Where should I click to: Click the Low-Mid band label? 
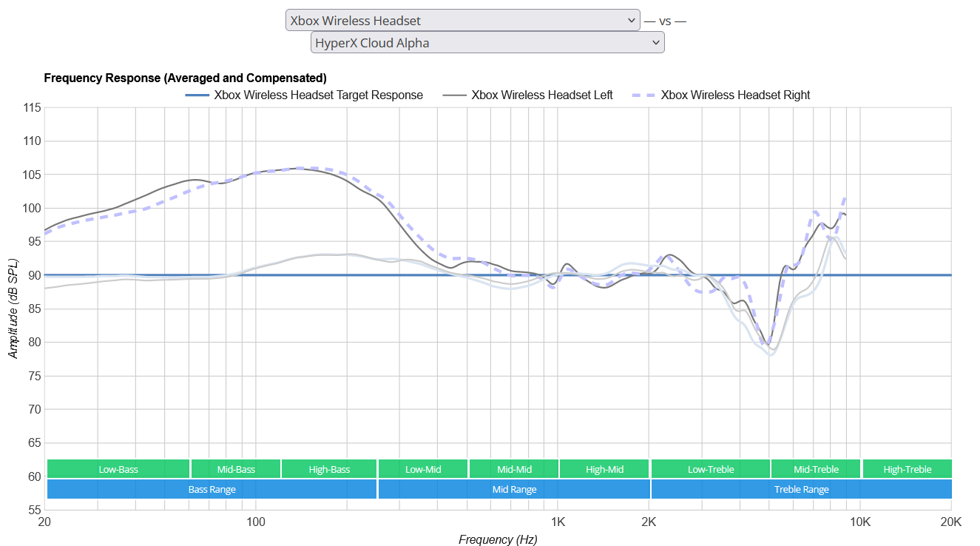pos(423,469)
